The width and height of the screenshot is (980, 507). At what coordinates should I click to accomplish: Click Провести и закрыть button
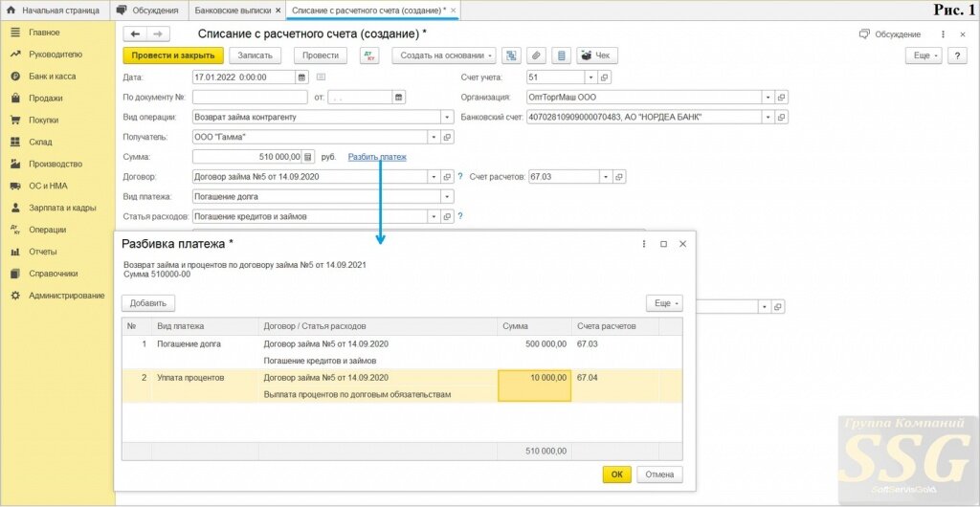[173, 55]
